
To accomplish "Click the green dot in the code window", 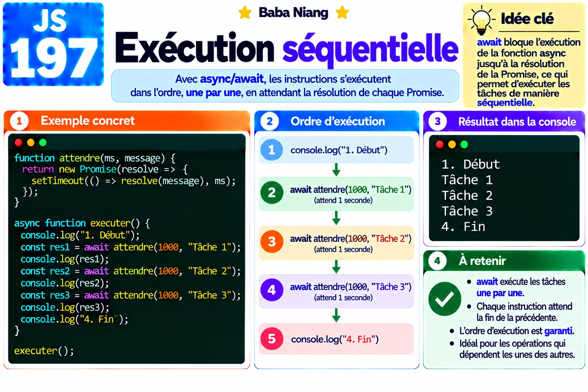I will tap(43, 142).
